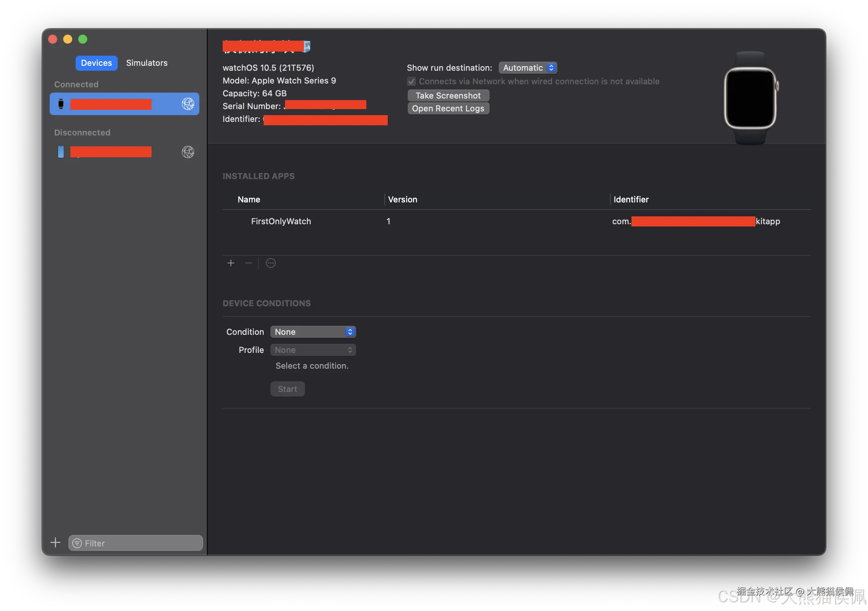Screen dimensions: 868x611
Task: Click the Apple Watch device image
Action: (x=750, y=98)
